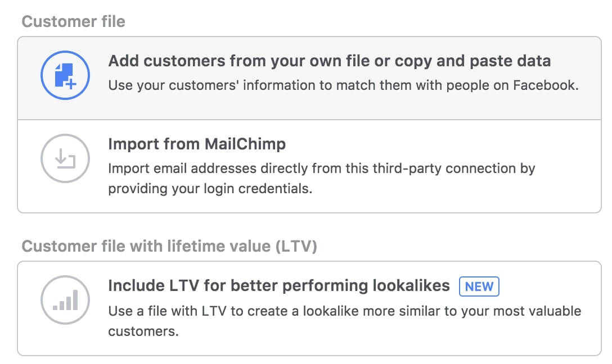Click the blue add-file icon

(65, 75)
